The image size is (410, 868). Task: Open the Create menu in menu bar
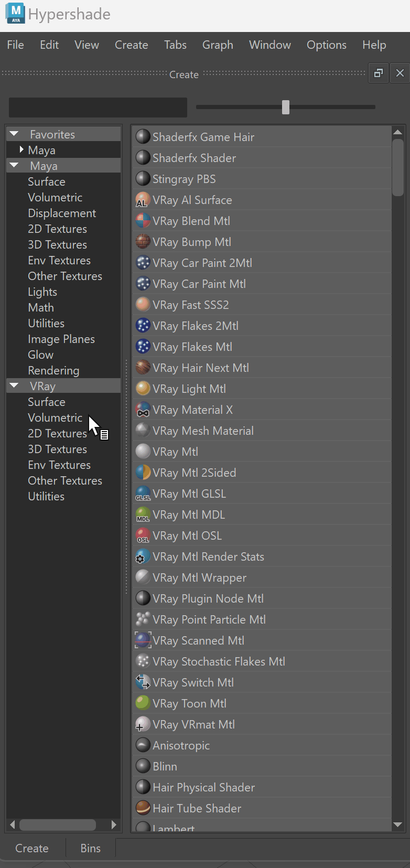[132, 45]
